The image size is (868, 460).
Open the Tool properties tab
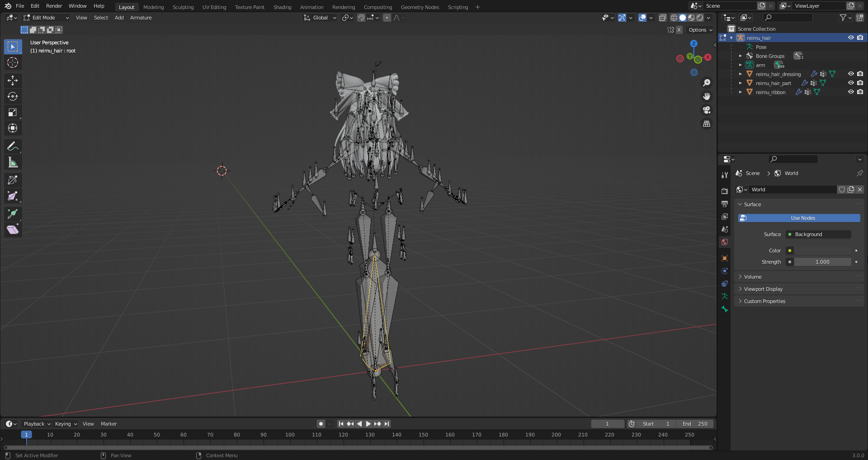pos(725,175)
